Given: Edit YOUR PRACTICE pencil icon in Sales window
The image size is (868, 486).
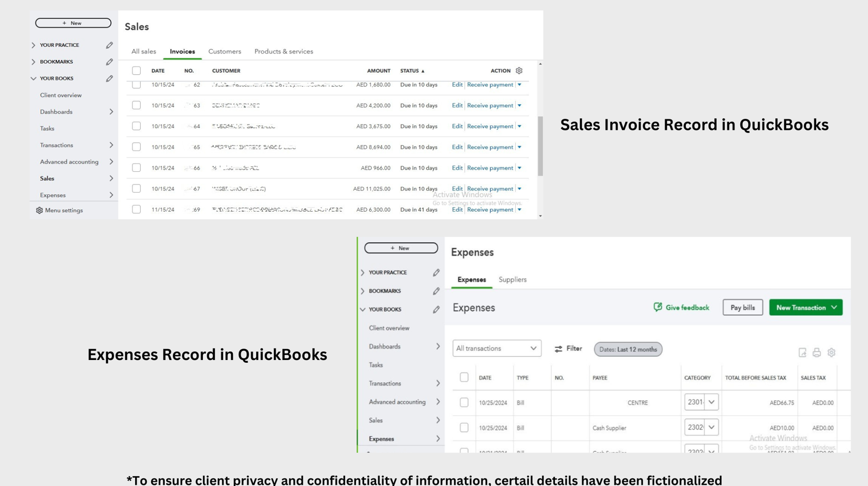Looking at the screenshot, I should pos(110,45).
